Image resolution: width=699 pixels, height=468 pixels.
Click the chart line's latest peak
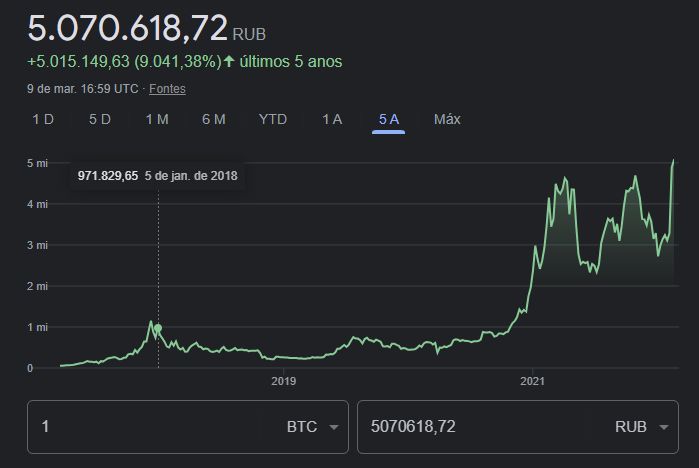pos(673,160)
